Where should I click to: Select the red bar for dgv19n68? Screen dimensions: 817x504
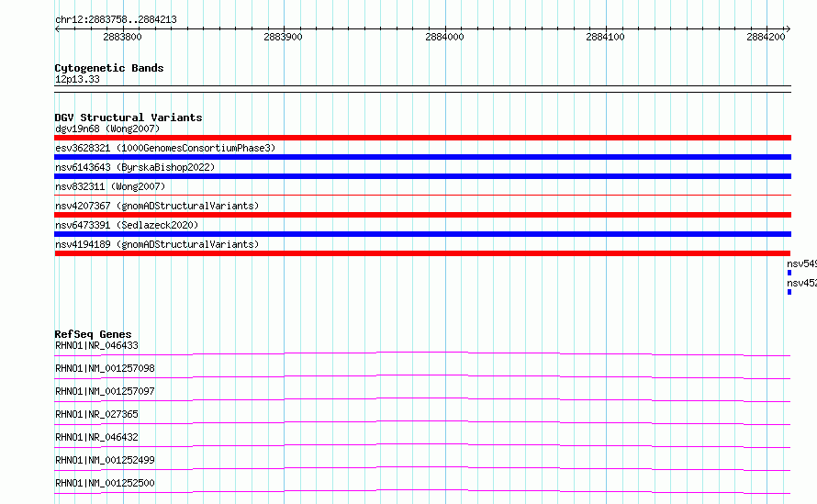[x=422, y=138]
